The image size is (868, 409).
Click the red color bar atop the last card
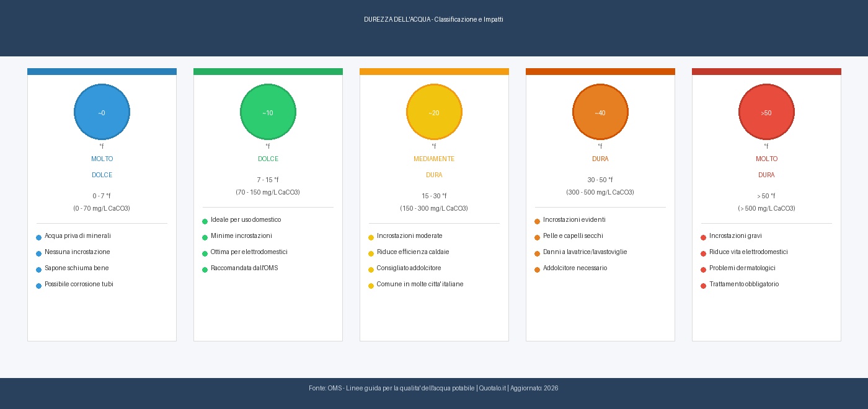tap(766, 71)
